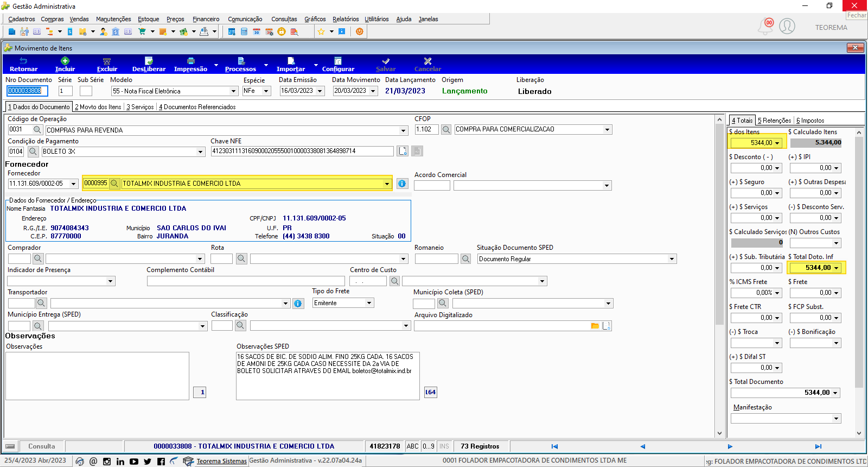This screenshot has width=868, height=467.
Task: Expand the Indicador de Presença dropdown
Action: point(111,281)
